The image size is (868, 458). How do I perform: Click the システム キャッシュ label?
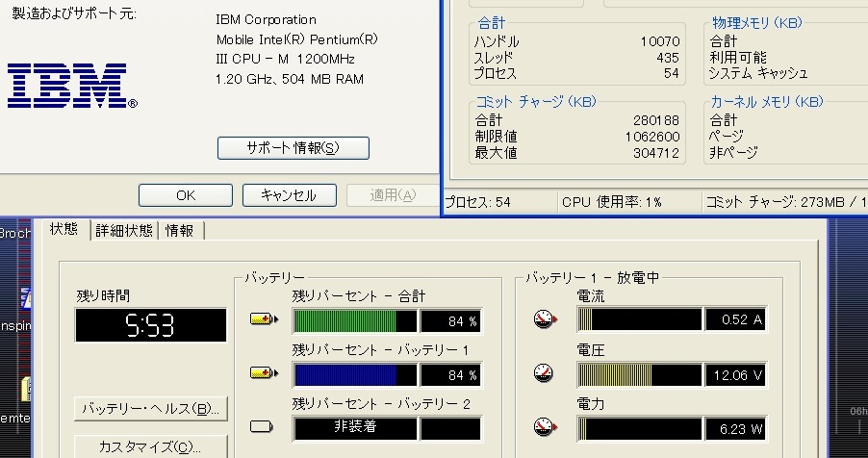(758, 73)
